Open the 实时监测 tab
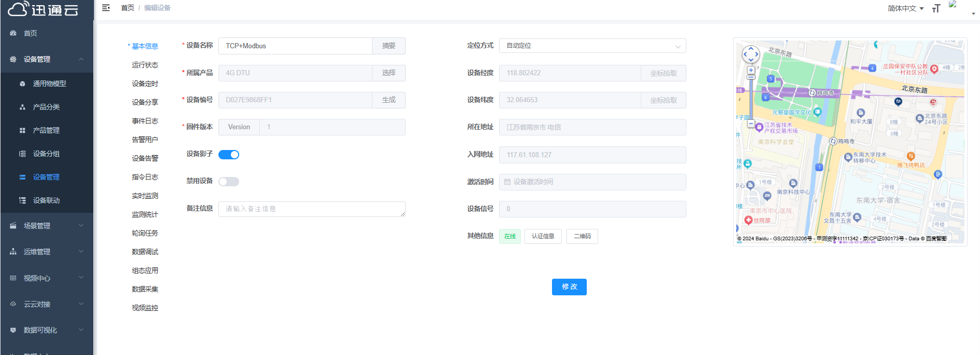The image size is (980, 355). [145, 196]
